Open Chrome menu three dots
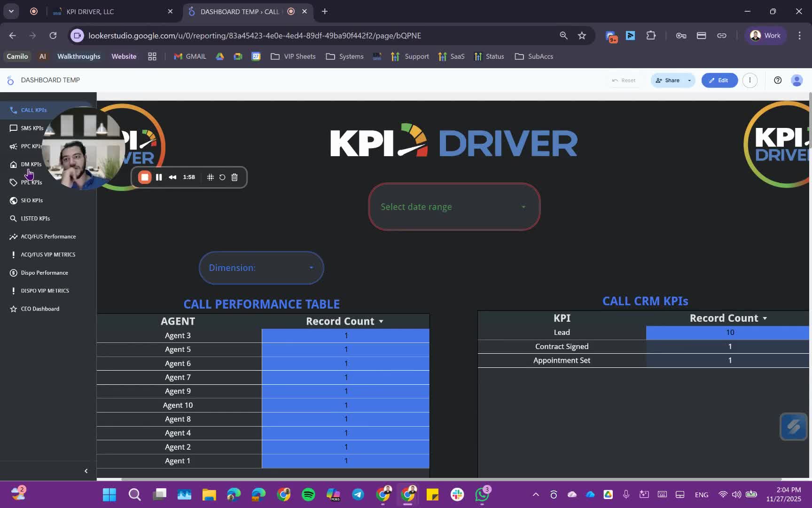This screenshot has height=508, width=812. click(799, 36)
